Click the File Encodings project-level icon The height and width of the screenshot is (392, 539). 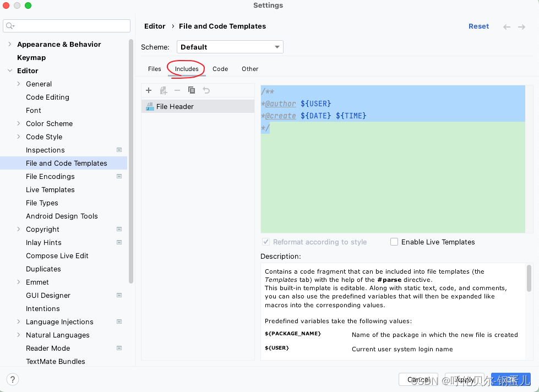119,176
